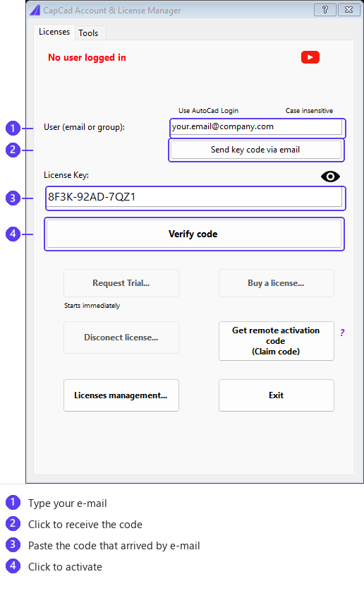Click the 'License Key:' label

(66, 175)
